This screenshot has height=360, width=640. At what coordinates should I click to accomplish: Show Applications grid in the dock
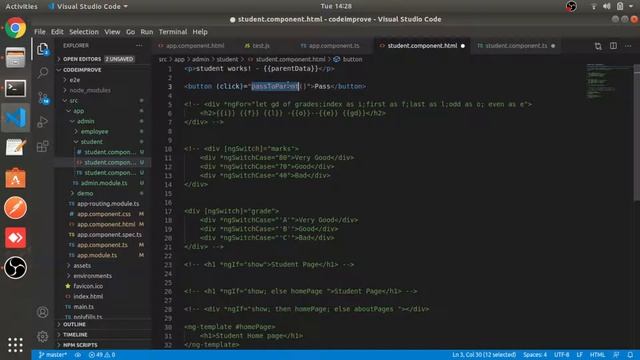15,345
